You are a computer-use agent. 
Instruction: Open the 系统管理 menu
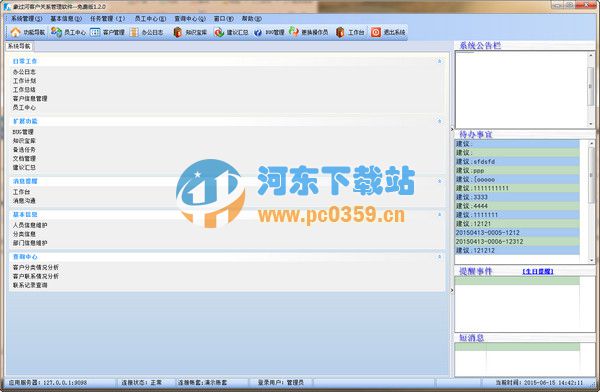coord(26,18)
